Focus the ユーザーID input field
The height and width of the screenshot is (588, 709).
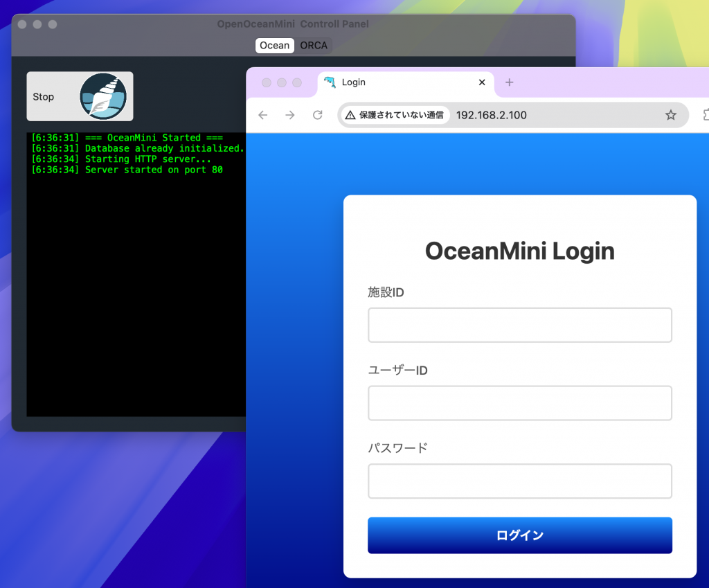click(519, 403)
